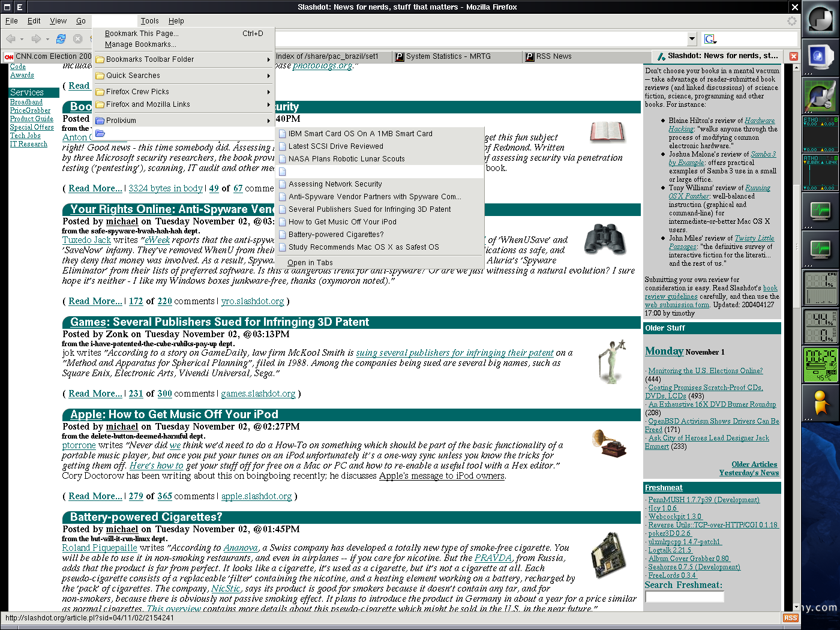
Task: Open the Edit menu
Action: pyautogui.click(x=34, y=21)
